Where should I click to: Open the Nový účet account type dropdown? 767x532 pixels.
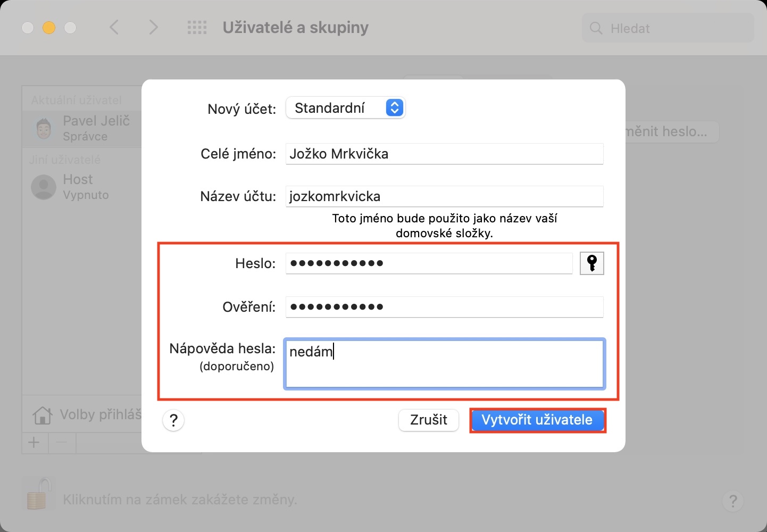tap(345, 108)
